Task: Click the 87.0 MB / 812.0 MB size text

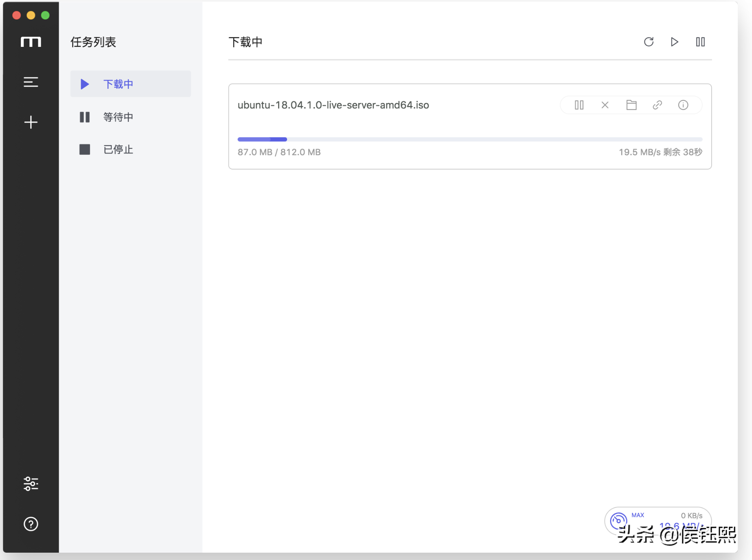Action: tap(279, 152)
